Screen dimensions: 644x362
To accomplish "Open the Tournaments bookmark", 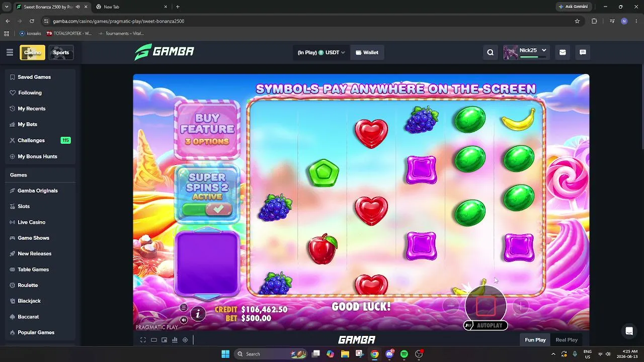I will click(x=121, y=33).
